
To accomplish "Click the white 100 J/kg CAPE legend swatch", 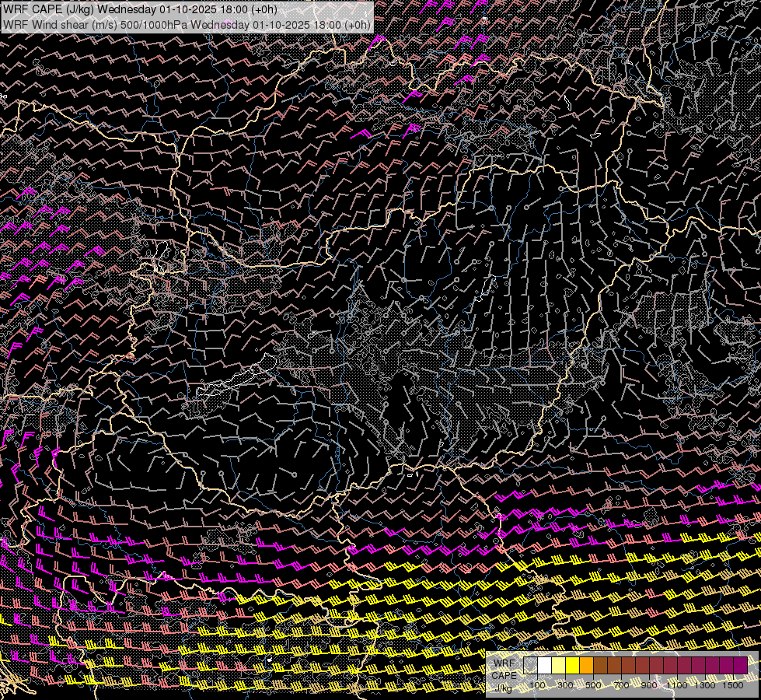I will click(x=544, y=666).
